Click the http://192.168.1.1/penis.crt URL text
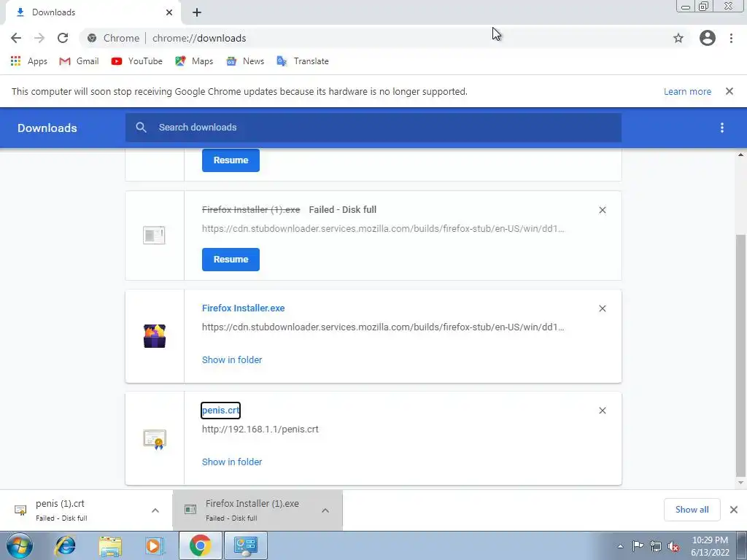 260,429
